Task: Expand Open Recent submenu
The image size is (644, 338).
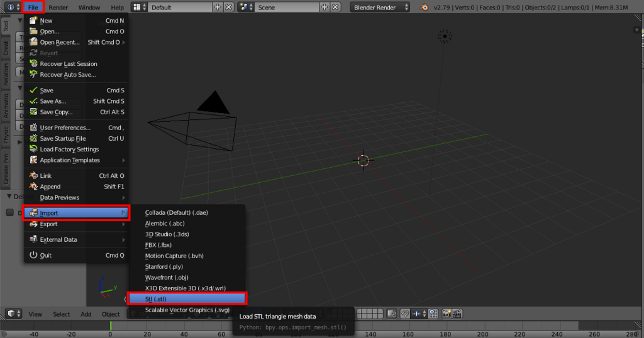Action: [76, 42]
